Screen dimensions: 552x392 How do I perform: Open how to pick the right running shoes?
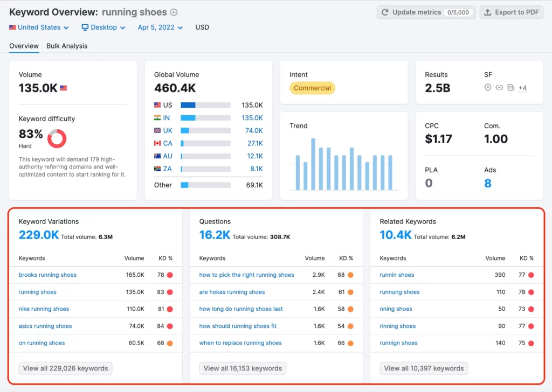coord(246,275)
